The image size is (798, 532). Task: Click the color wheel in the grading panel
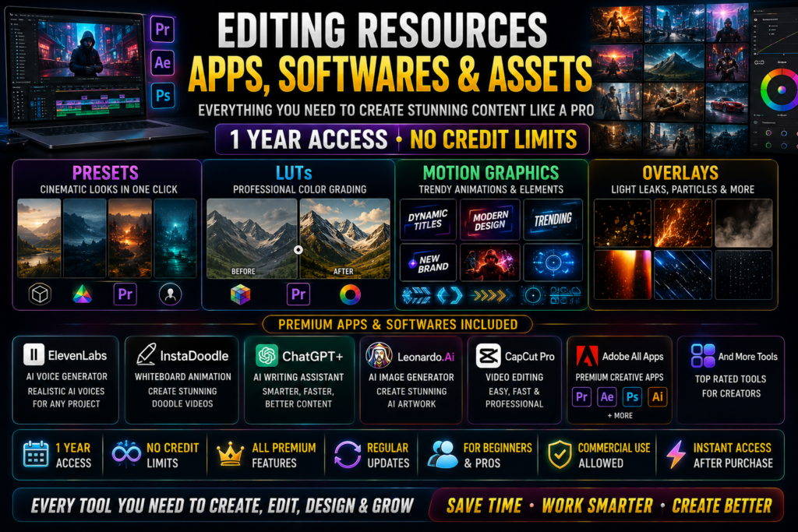[x=779, y=90]
